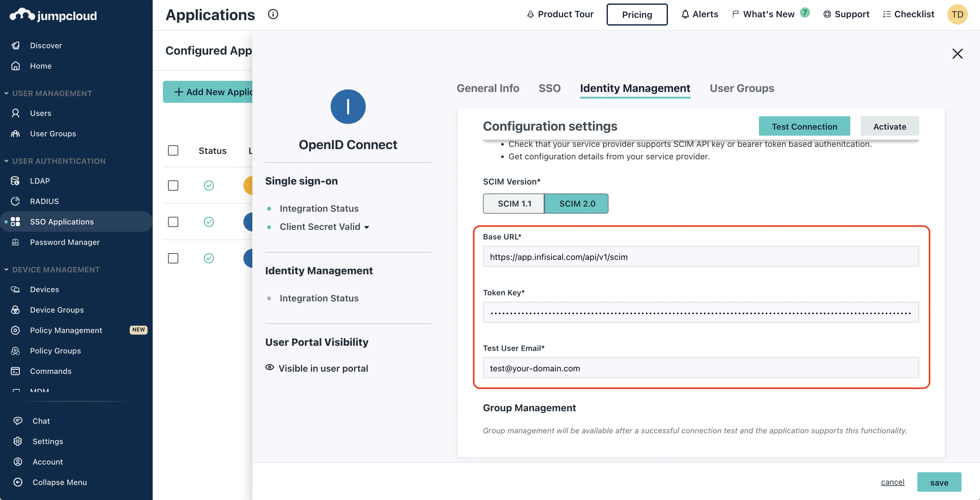
Task: Tick the select-all checkbox in table header
Action: 173,151
